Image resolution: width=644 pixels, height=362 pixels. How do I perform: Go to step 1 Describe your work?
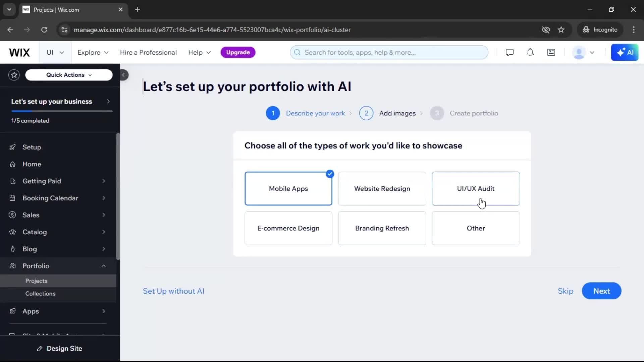[x=305, y=113]
